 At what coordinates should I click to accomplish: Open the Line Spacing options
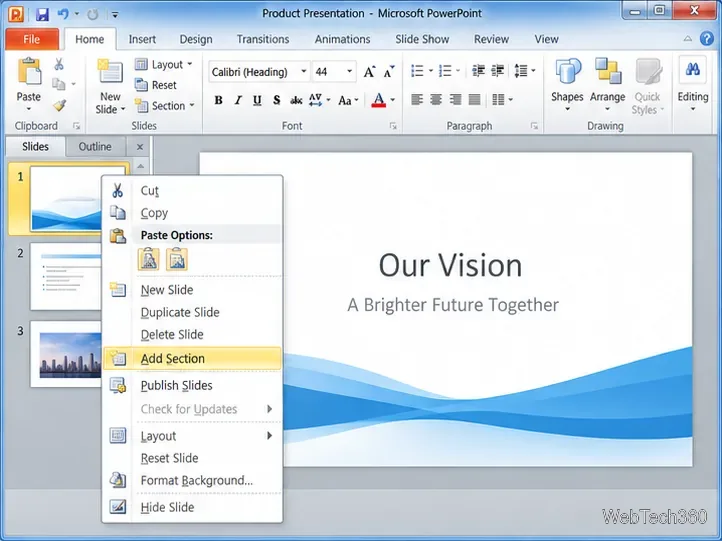(524, 71)
